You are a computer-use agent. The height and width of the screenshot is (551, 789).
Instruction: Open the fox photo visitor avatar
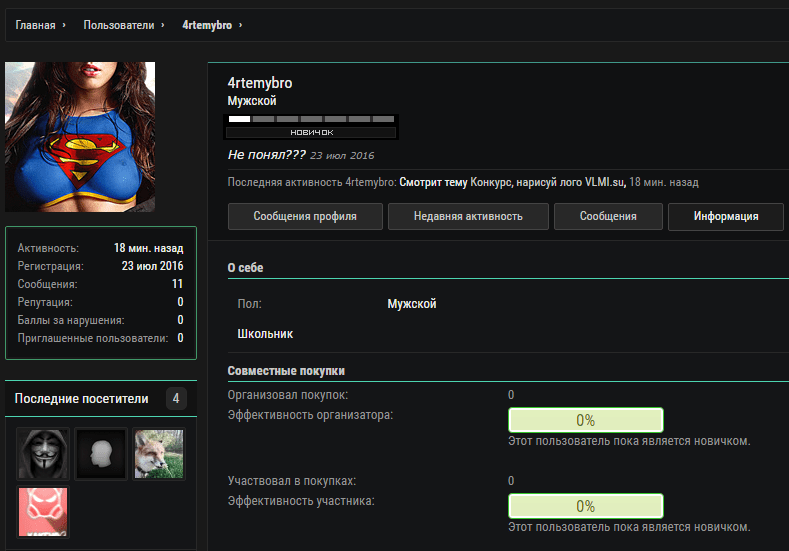pos(159,454)
